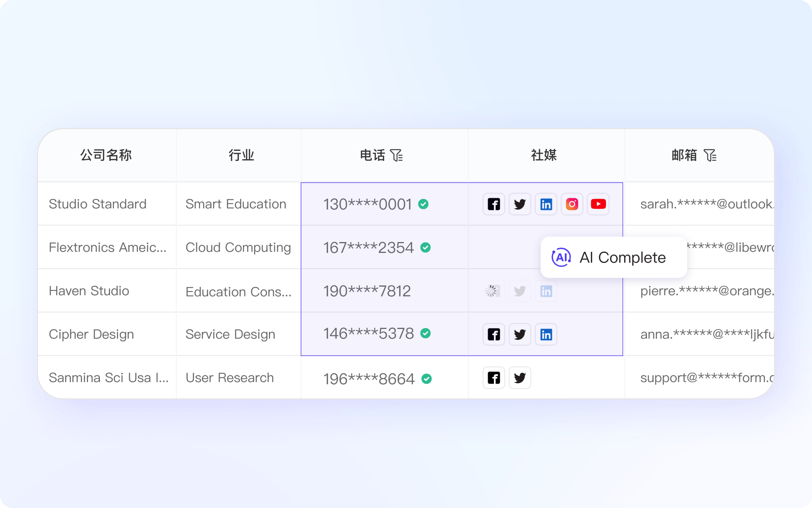812x508 pixels.
Task: Select the 电话 column header label
Action: (x=372, y=156)
